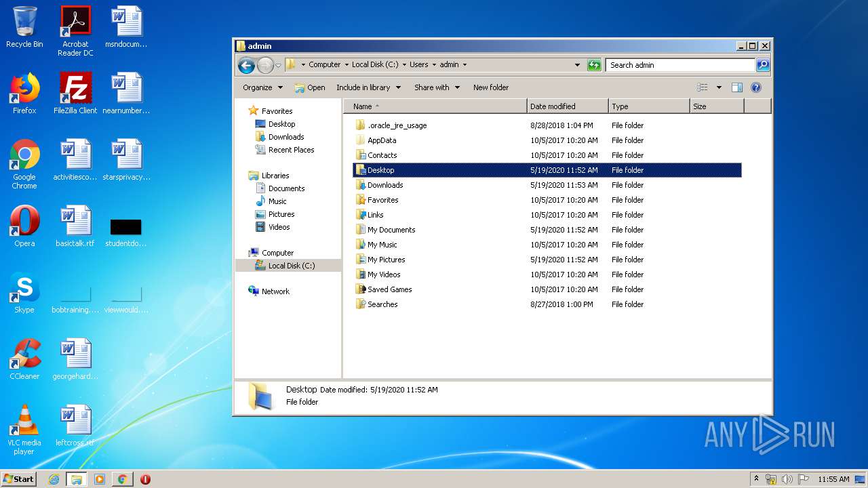
Task: Open Google Chrome desktop shortcut
Action: (x=24, y=164)
